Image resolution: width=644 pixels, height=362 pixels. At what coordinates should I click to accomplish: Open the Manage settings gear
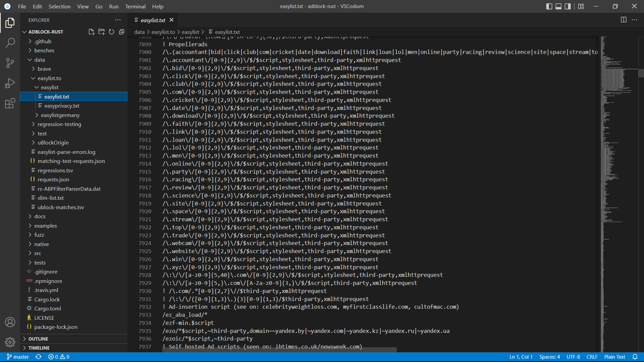click(x=10, y=342)
